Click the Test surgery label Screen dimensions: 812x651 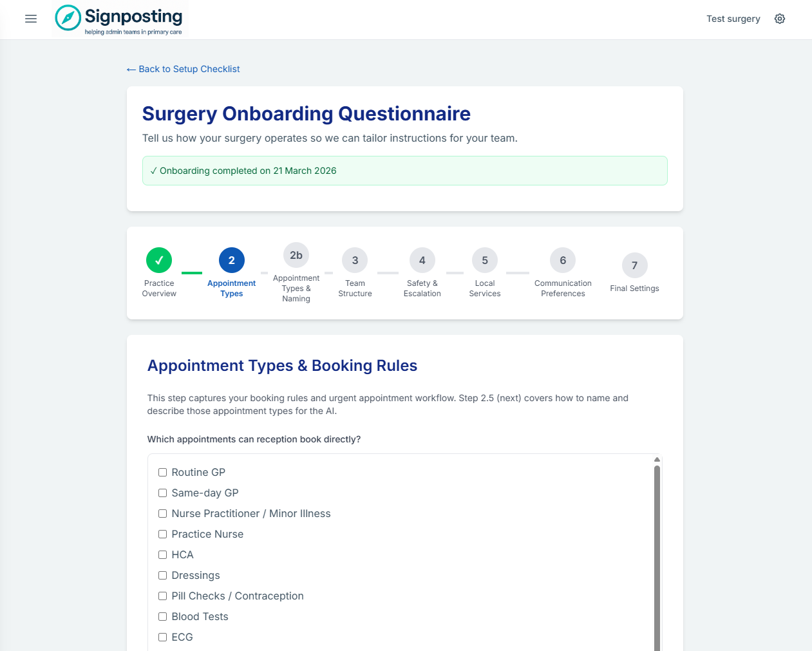point(733,19)
